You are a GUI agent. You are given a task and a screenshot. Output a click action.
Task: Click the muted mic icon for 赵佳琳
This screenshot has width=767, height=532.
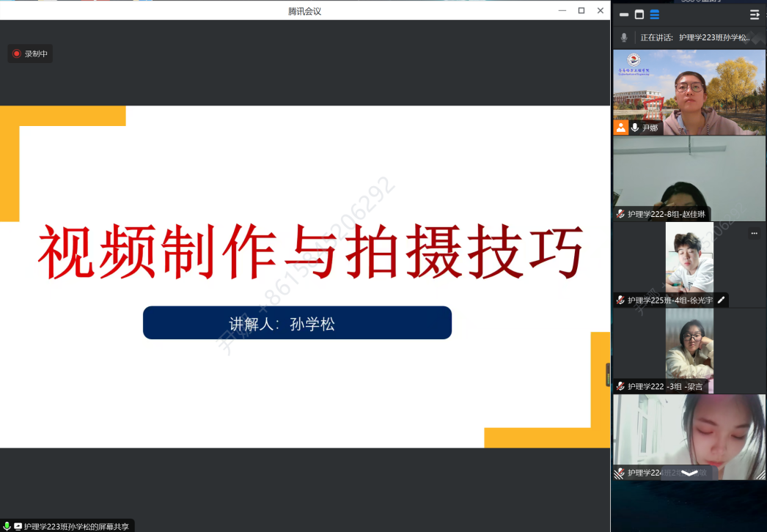point(620,214)
